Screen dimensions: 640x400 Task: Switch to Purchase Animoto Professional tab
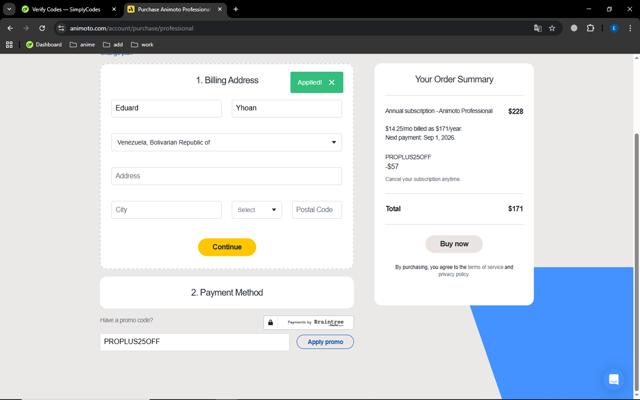(x=175, y=9)
